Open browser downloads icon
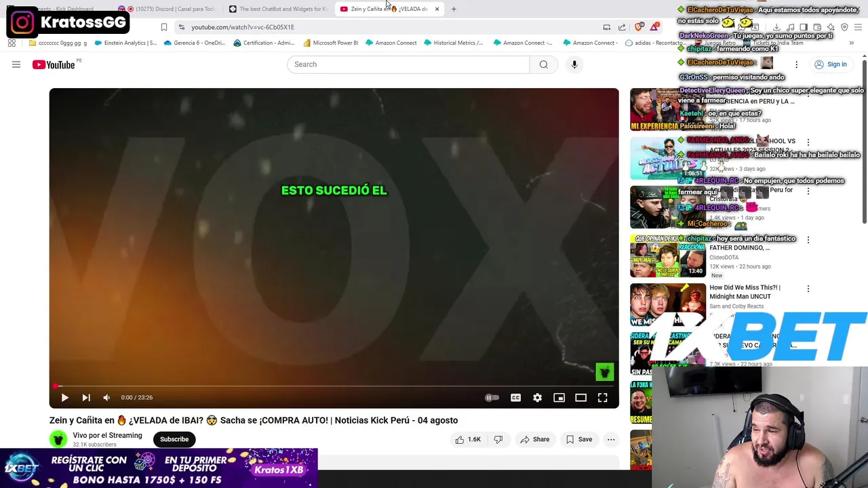This screenshot has width=868, height=488. click(776, 27)
